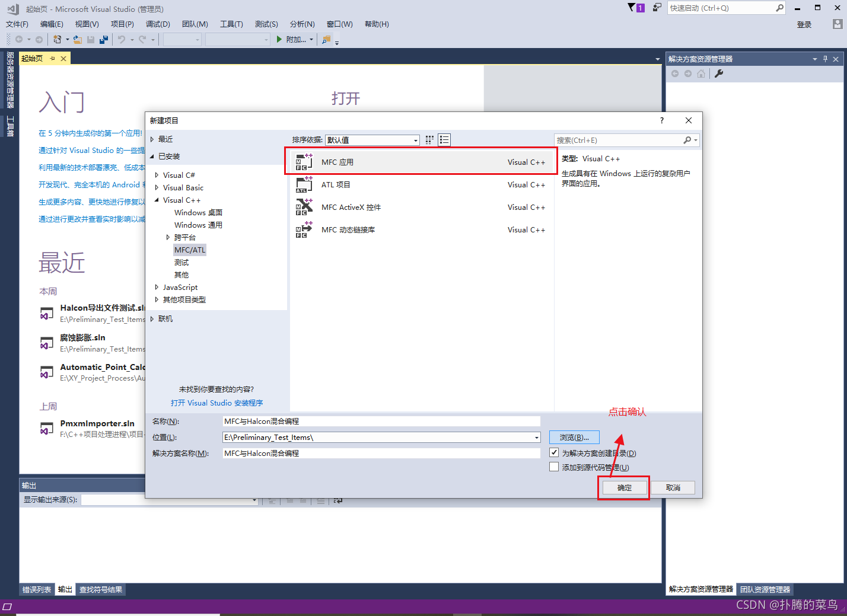This screenshot has height=616, width=847.
Task: Click the account avatar icon
Action: point(837,24)
